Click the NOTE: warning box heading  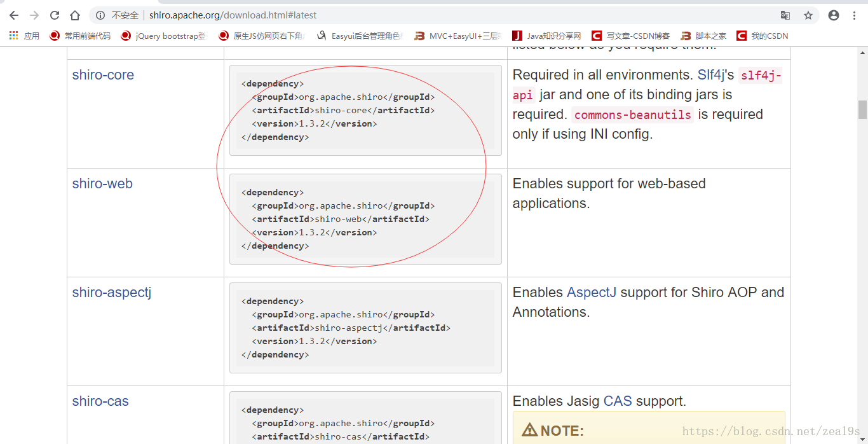click(x=553, y=431)
